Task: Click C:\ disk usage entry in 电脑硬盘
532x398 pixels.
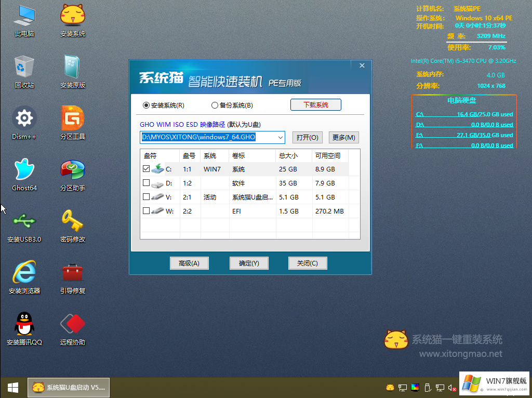Action: click(464, 114)
